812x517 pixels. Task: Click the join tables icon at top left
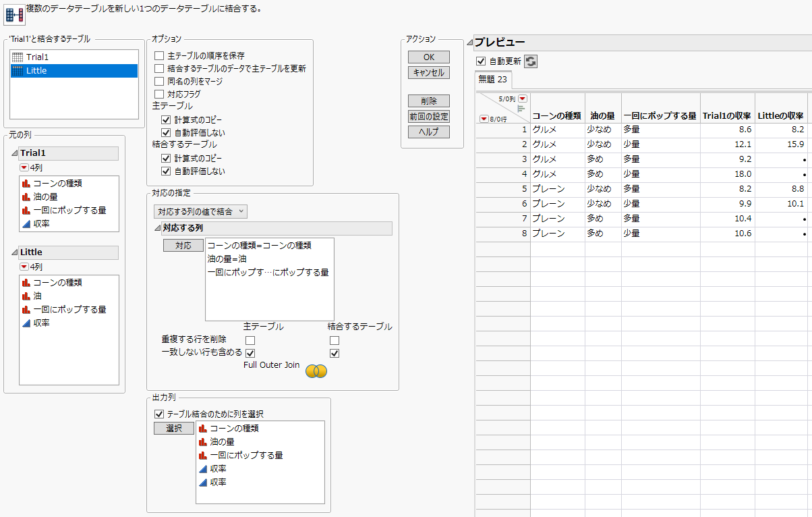tap(15, 14)
